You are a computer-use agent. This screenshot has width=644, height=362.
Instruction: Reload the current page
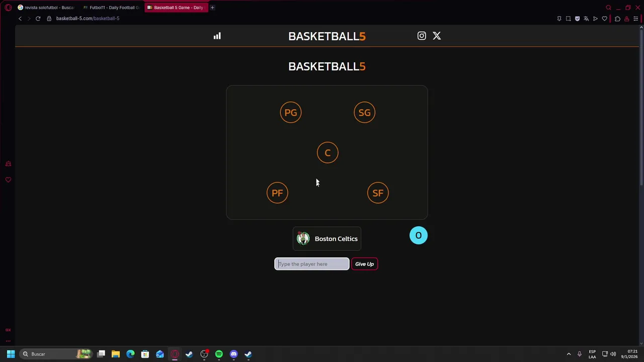click(x=38, y=19)
